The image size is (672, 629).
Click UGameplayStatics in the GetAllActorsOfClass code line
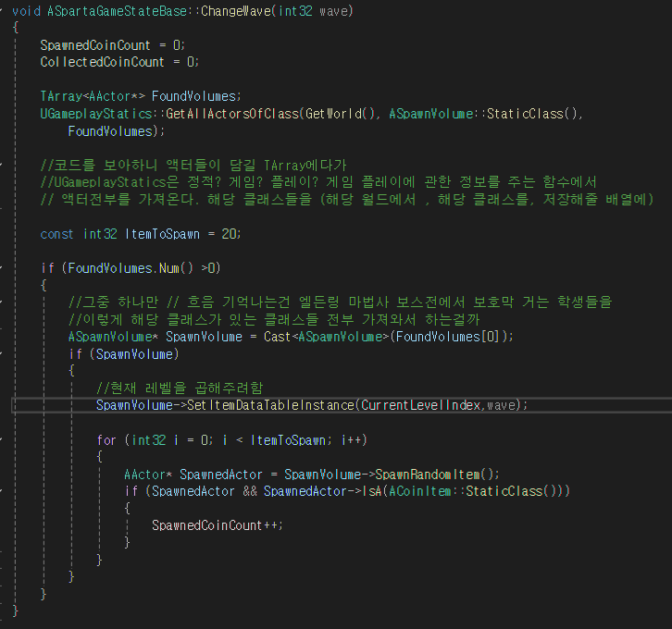click(x=95, y=114)
